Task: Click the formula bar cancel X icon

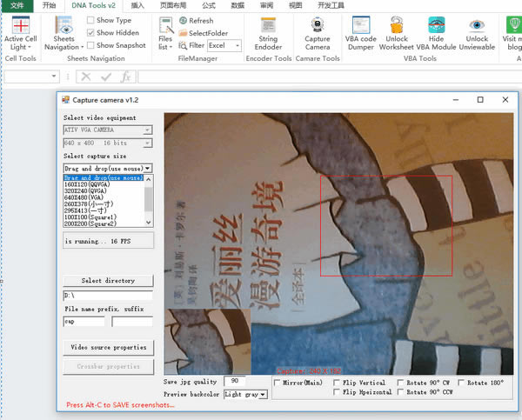Action: click(x=86, y=77)
